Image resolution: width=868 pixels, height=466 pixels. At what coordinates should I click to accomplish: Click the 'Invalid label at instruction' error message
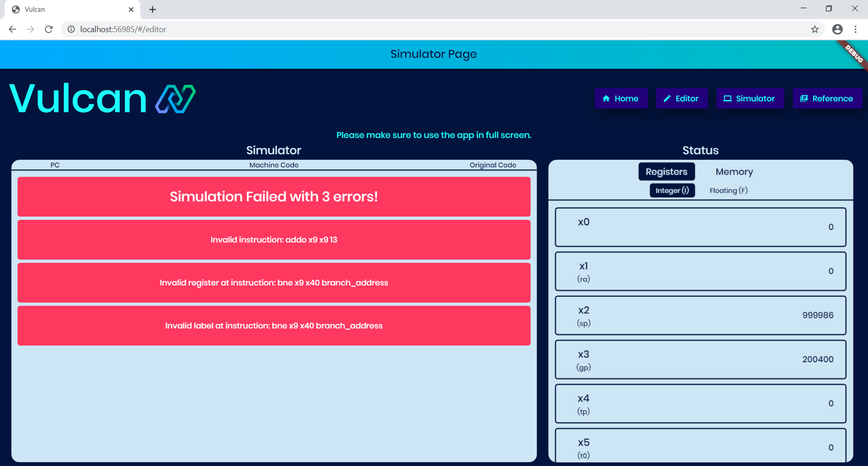tap(274, 326)
